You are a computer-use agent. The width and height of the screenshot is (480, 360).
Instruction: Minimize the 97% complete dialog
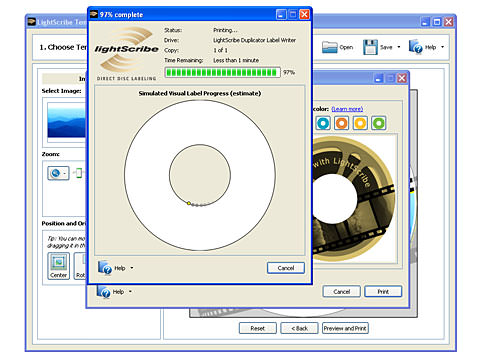281,14
